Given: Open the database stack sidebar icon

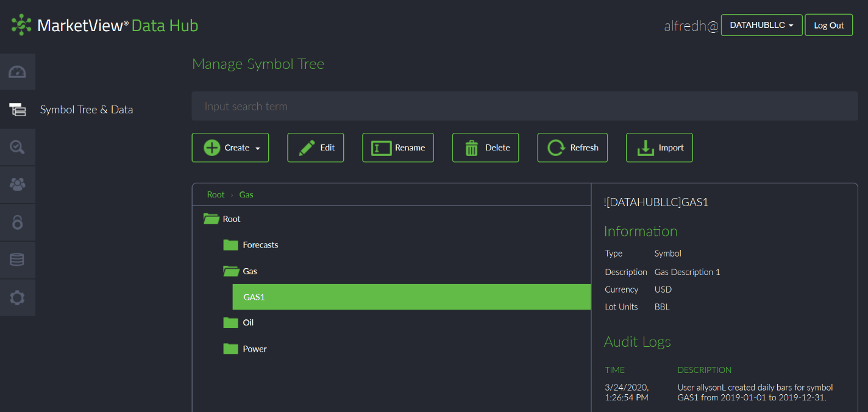Looking at the screenshot, I should pyautogui.click(x=17, y=260).
